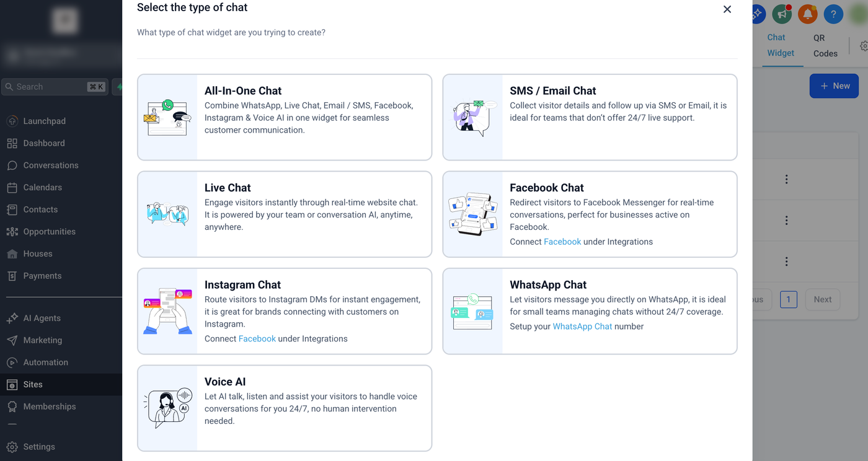Switch to the QR Codes tab
The height and width of the screenshot is (461, 868).
tap(825, 46)
